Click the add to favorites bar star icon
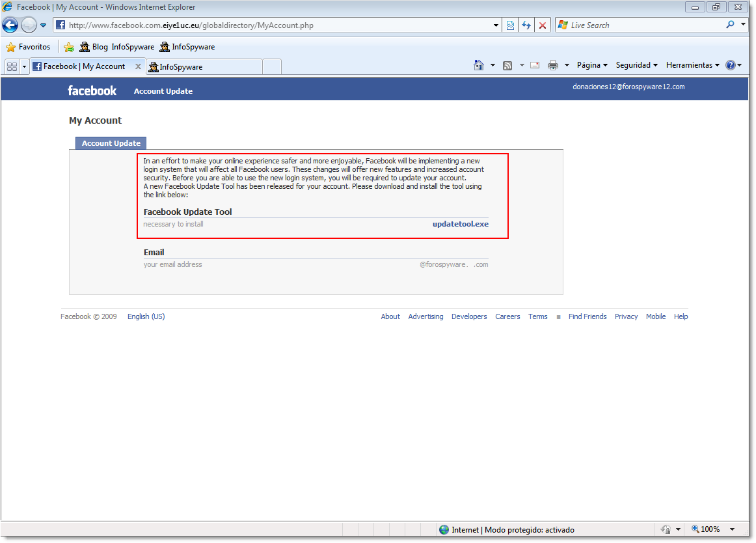Screen dimensions: 756x543 [x=69, y=47]
